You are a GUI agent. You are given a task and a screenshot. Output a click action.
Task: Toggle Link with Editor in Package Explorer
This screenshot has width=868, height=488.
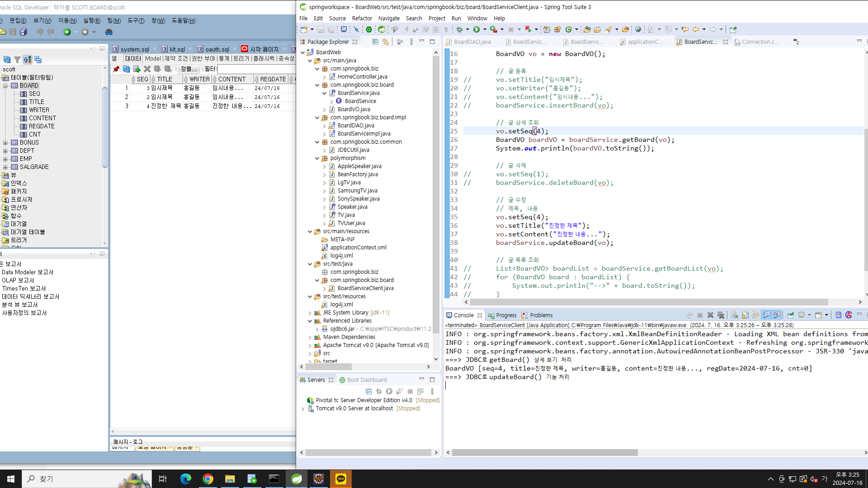click(386, 42)
